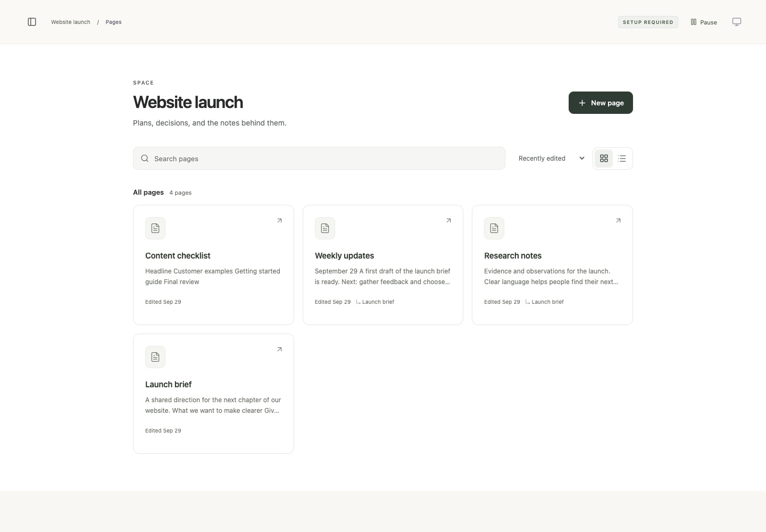
Task: Click the 4 pages count label
Action: [x=180, y=193]
